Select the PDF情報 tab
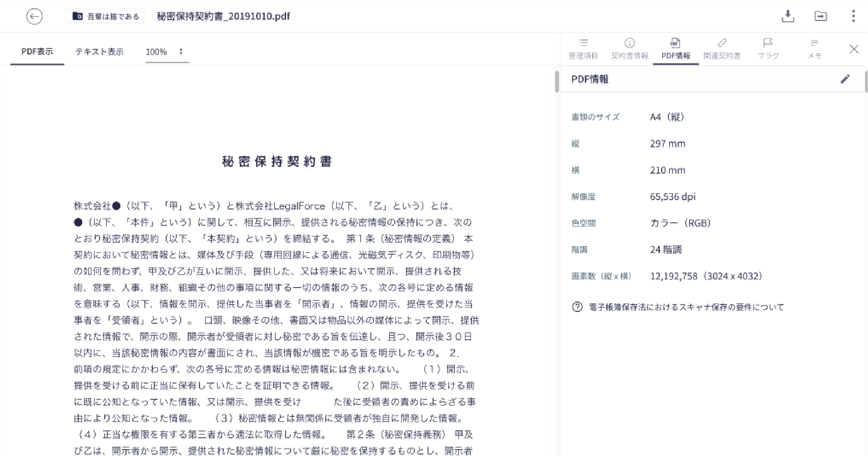Viewport: 868px width, 456px height. [x=676, y=49]
